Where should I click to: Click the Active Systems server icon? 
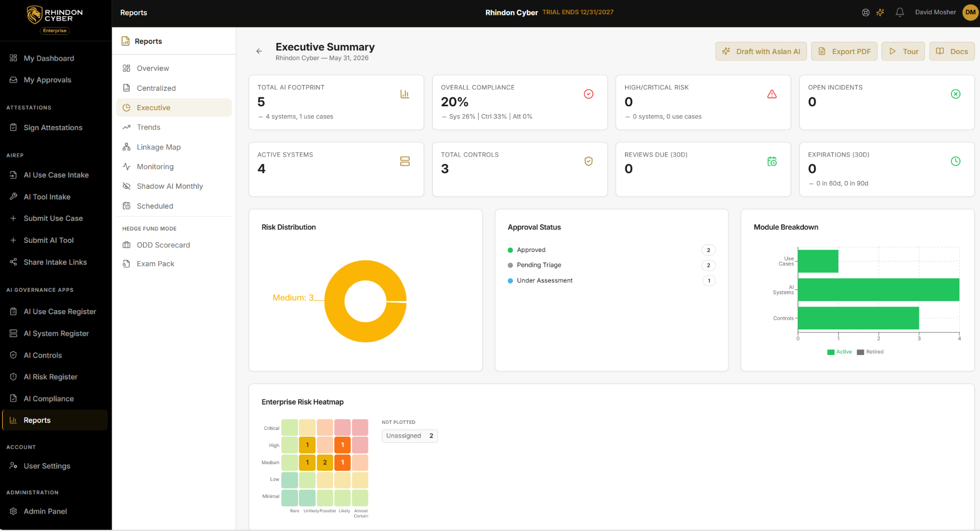(405, 161)
